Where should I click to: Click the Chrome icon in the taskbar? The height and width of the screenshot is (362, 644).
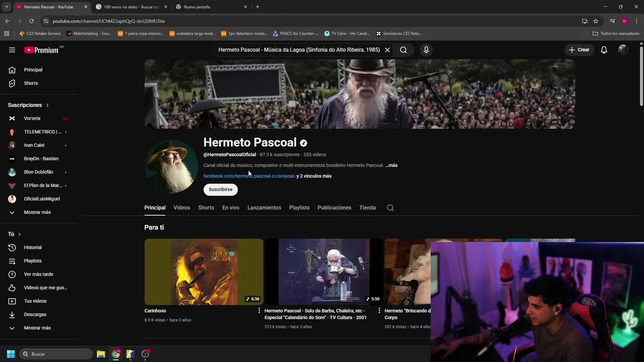click(x=116, y=354)
